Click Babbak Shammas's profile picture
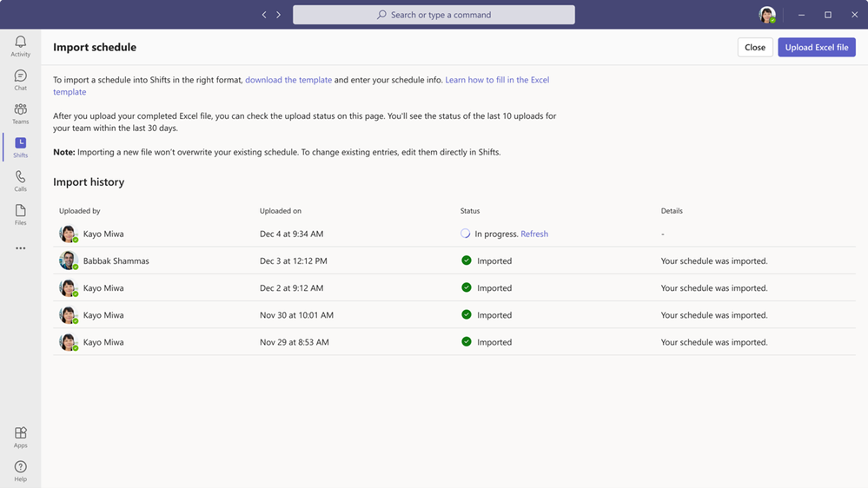Viewport: 868px width, 488px height. [68, 260]
